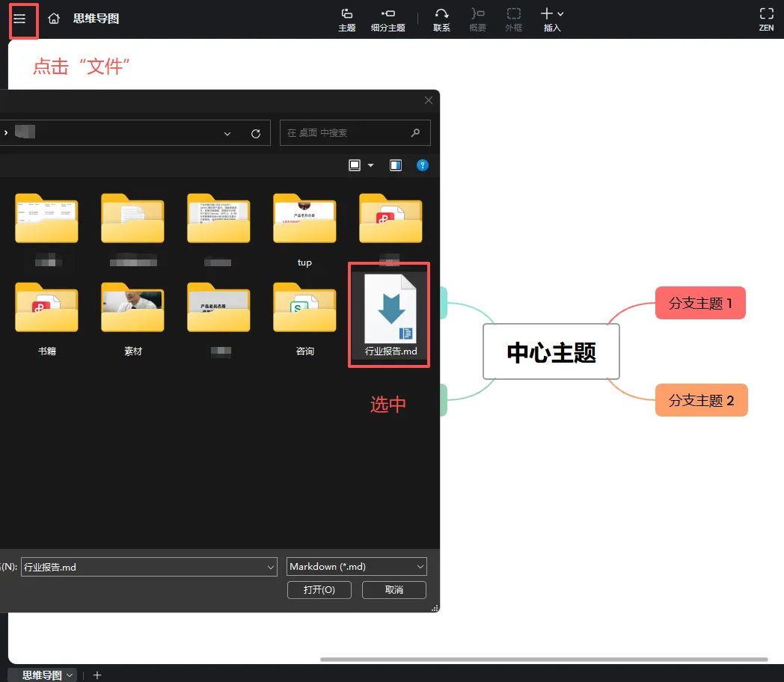784x682 pixels.
Task: Select the 素材 folder
Action: click(x=132, y=319)
